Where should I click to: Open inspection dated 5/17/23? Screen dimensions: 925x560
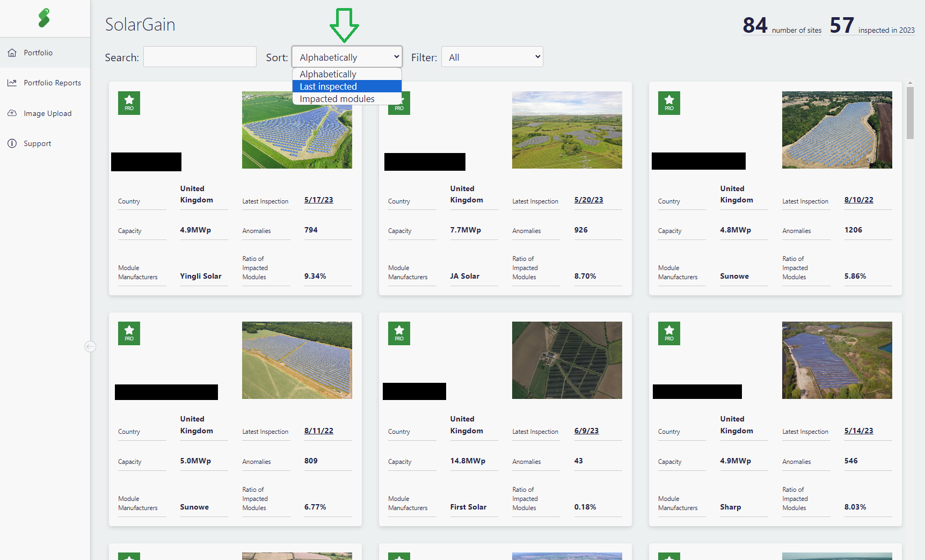point(318,200)
